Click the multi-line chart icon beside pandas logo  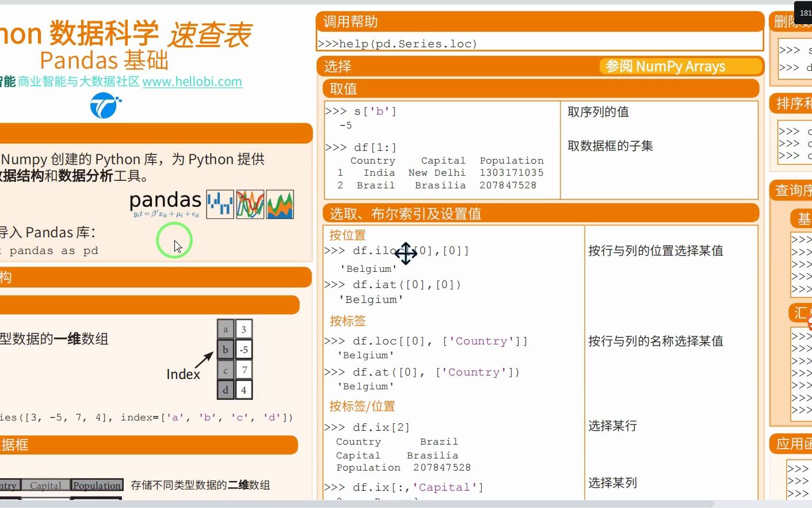250,204
